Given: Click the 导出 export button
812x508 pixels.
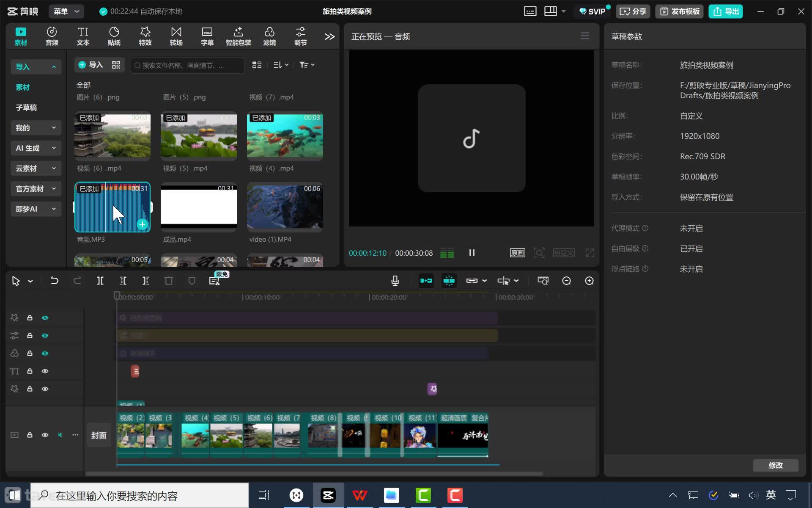Looking at the screenshot, I should [x=726, y=11].
